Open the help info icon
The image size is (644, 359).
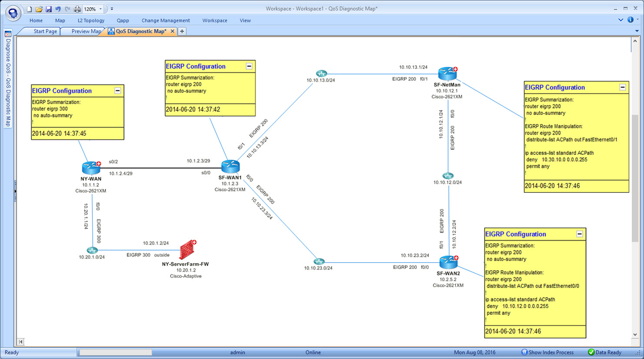coord(631,20)
